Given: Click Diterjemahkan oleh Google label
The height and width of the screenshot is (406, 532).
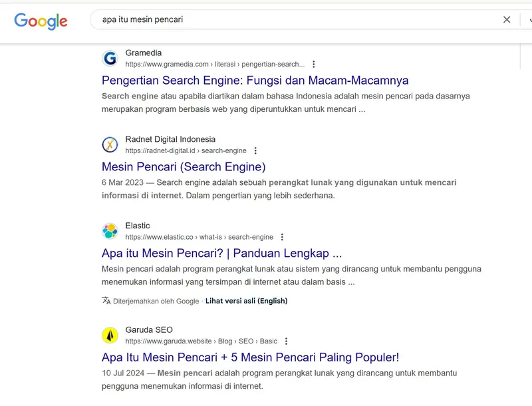Looking at the screenshot, I should pos(156,301).
